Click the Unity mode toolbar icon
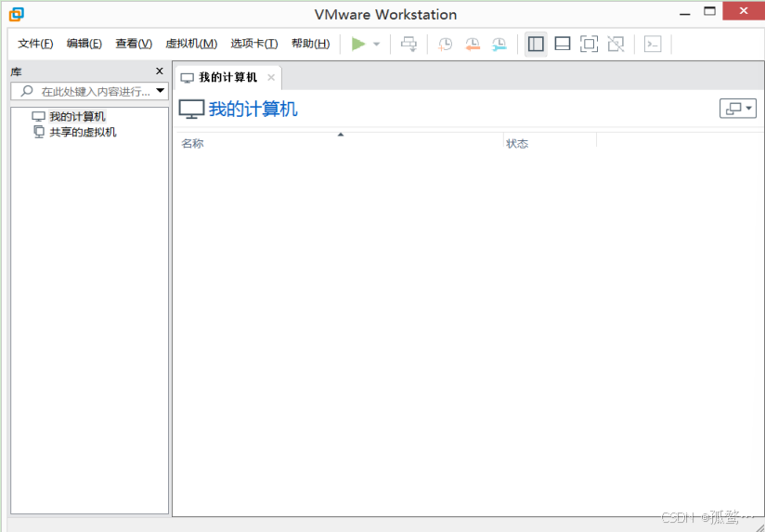 point(616,44)
